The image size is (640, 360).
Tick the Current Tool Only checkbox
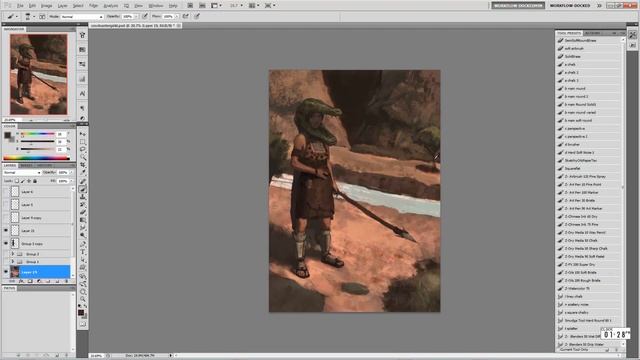click(559, 350)
